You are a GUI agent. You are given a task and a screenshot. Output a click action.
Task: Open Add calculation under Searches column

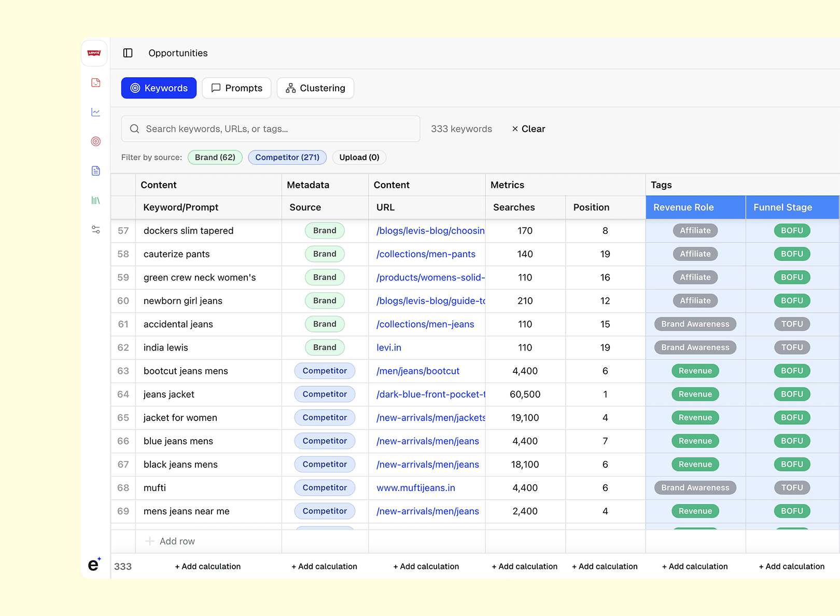click(x=524, y=566)
